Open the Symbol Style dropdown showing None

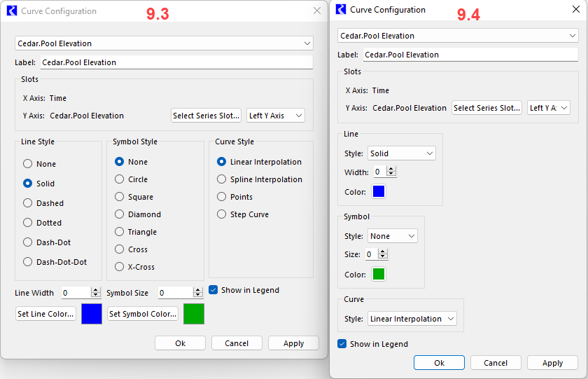(391, 236)
